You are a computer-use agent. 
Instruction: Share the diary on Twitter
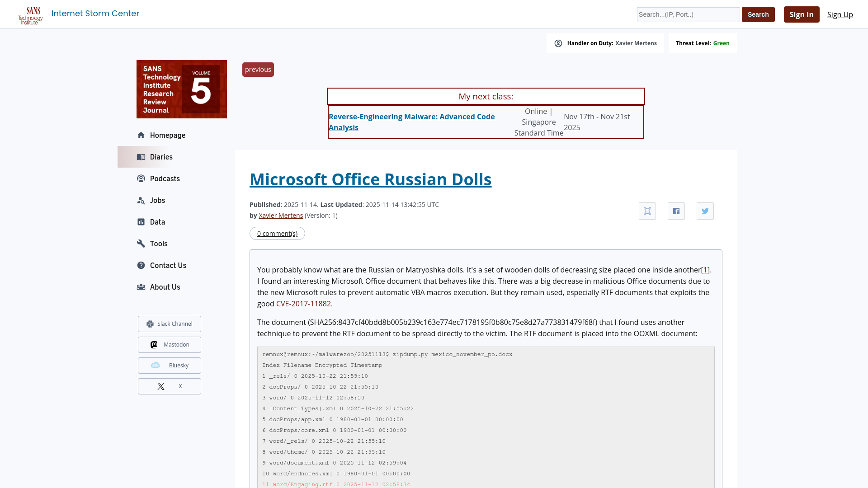click(705, 211)
